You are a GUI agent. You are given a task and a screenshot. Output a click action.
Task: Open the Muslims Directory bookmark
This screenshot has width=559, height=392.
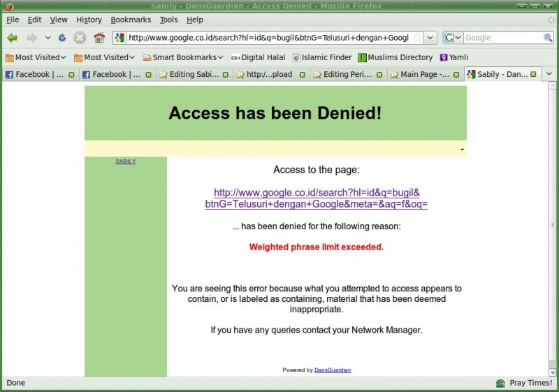coord(395,57)
